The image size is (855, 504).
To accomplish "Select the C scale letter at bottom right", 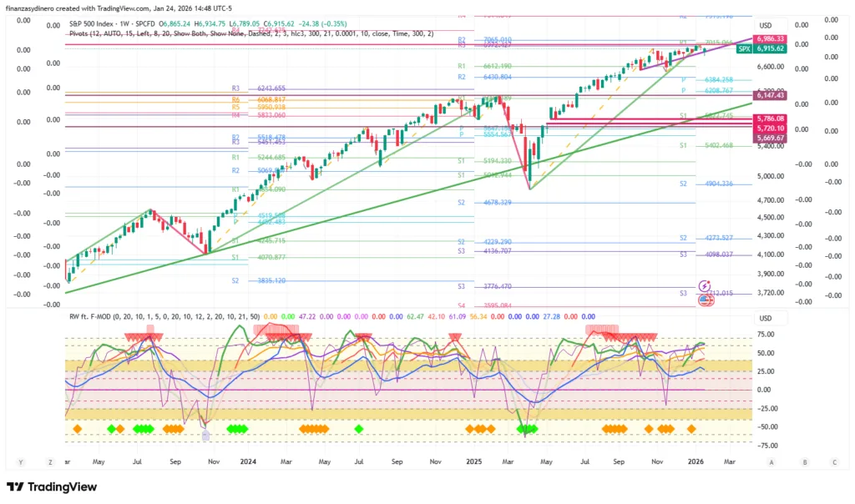I will tap(833, 461).
